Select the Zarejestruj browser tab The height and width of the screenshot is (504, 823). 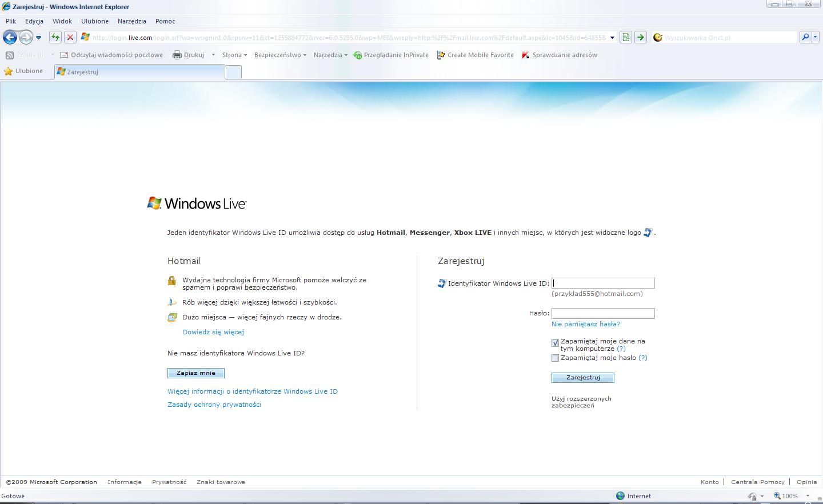click(x=139, y=72)
